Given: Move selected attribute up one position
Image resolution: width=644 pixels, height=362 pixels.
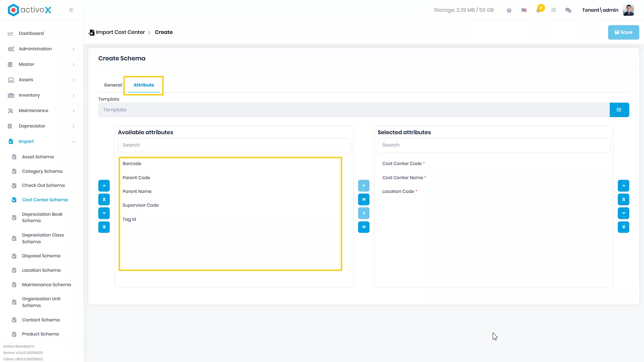Looking at the screenshot, I should (624, 186).
